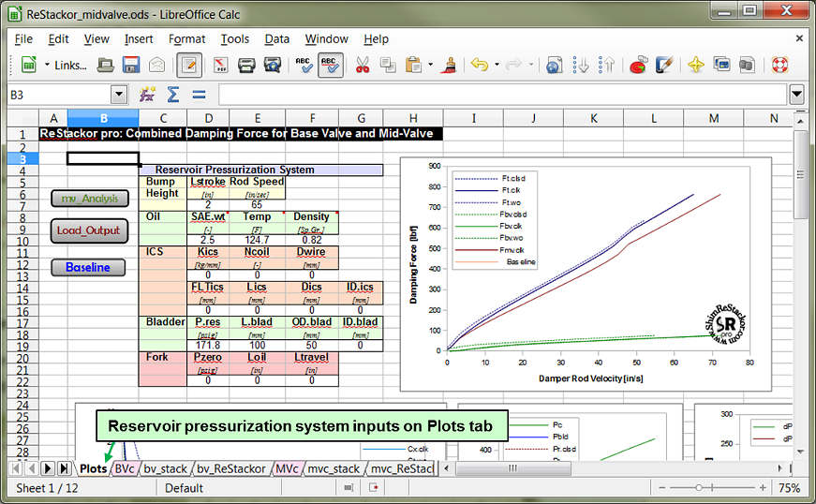Click the Cut scissors icon
Image resolution: width=816 pixels, height=504 pixels.
363,65
